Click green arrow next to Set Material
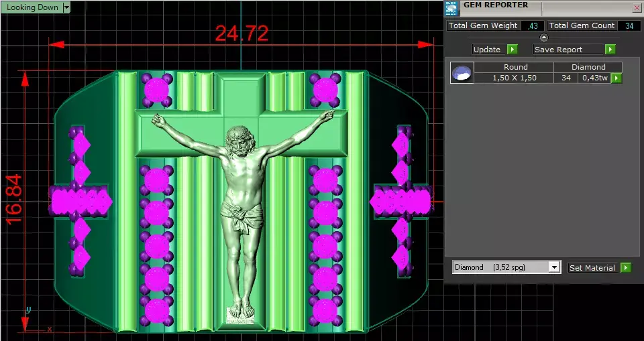The image size is (644, 341). pyautogui.click(x=625, y=268)
